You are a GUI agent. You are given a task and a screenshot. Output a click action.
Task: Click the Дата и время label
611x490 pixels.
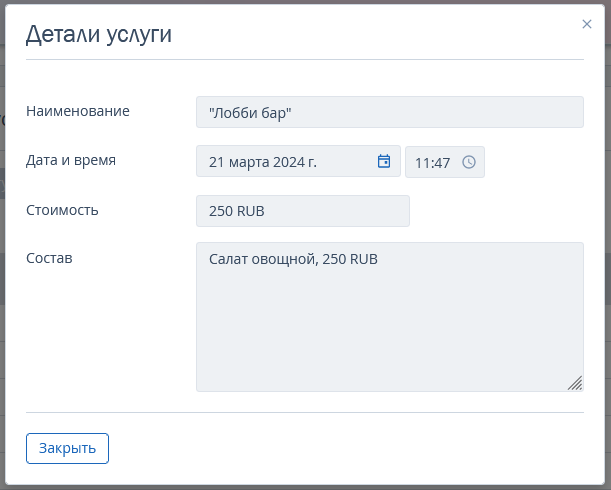[x=71, y=160]
